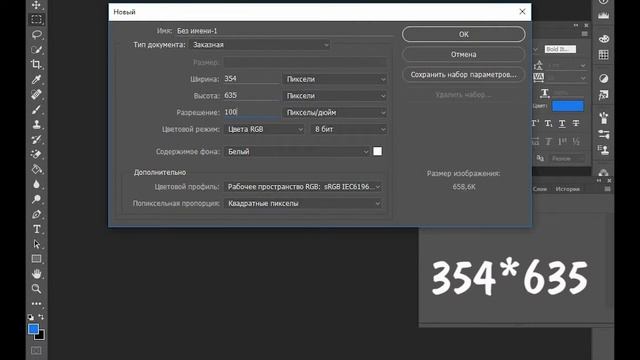This screenshot has height=360, width=640.
Task: Open the Brushes cup panel icon
Action: tap(603, 118)
